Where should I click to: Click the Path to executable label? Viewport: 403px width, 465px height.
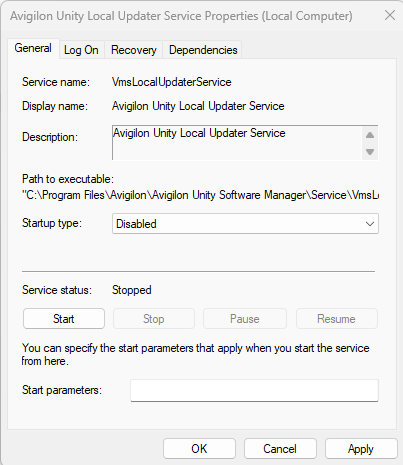pos(68,179)
